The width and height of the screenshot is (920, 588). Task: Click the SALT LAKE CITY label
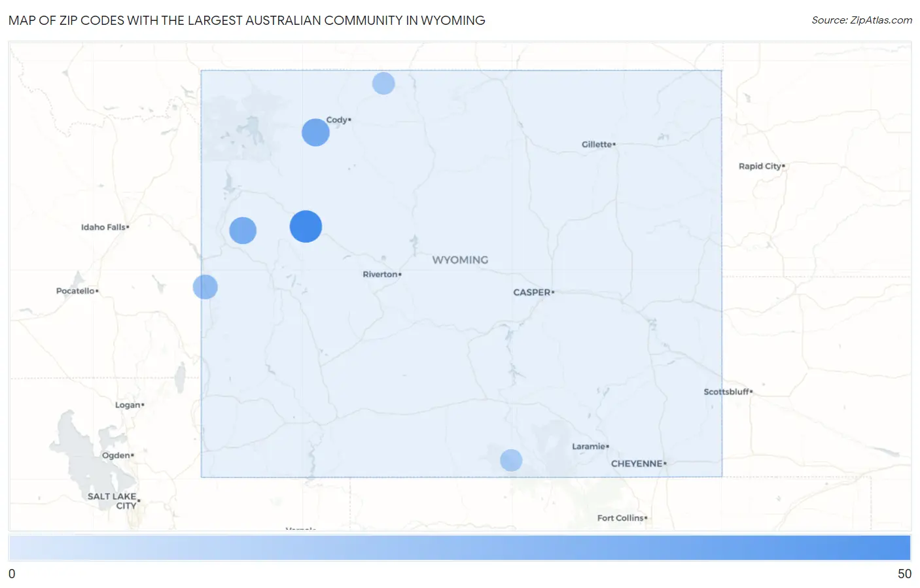[113, 501]
